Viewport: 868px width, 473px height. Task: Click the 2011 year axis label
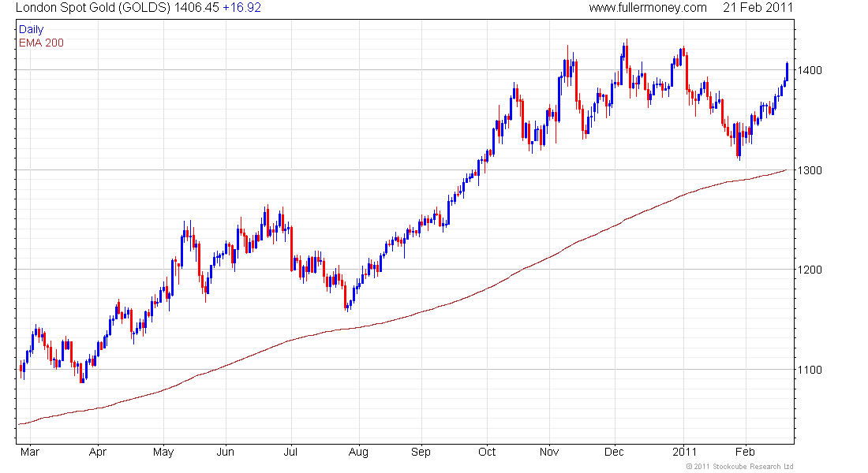click(684, 452)
